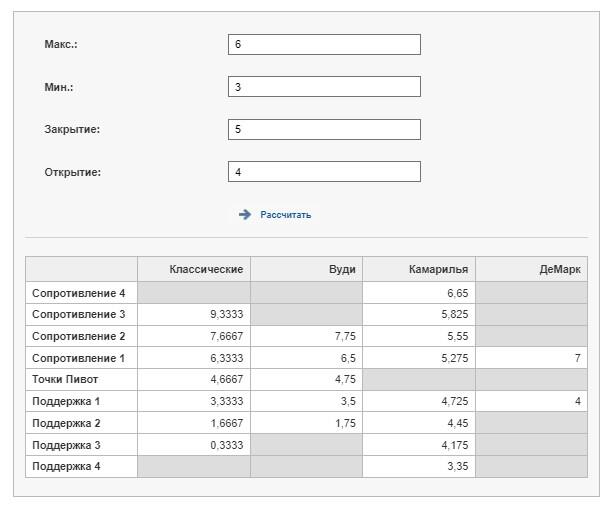Image resolution: width=611 pixels, height=509 pixels.
Task: Click the Закрытие: field label
Action: pyautogui.click(x=72, y=129)
